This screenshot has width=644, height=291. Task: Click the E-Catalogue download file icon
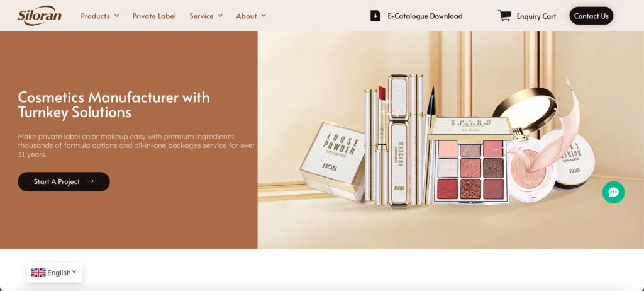tap(375, 16)
